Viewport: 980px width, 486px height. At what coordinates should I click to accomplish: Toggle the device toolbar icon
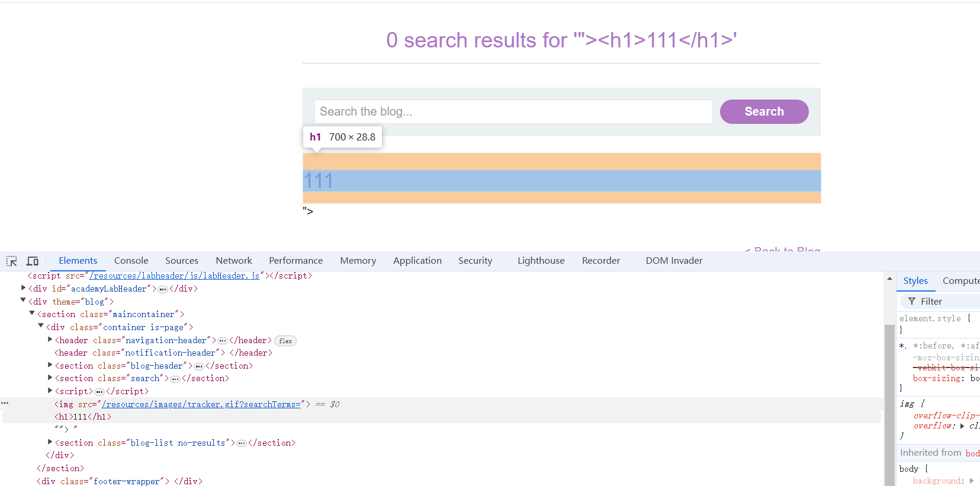tap(33, 261)
